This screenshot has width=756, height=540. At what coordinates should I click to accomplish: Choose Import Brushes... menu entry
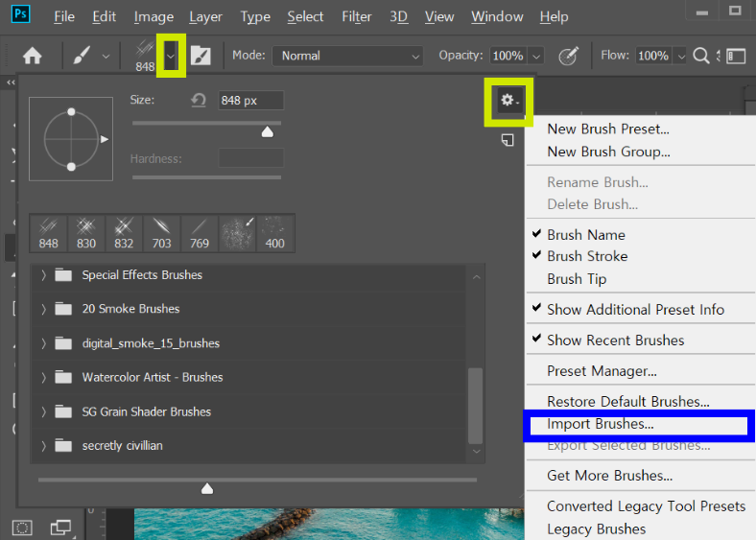tap(638, 424)
